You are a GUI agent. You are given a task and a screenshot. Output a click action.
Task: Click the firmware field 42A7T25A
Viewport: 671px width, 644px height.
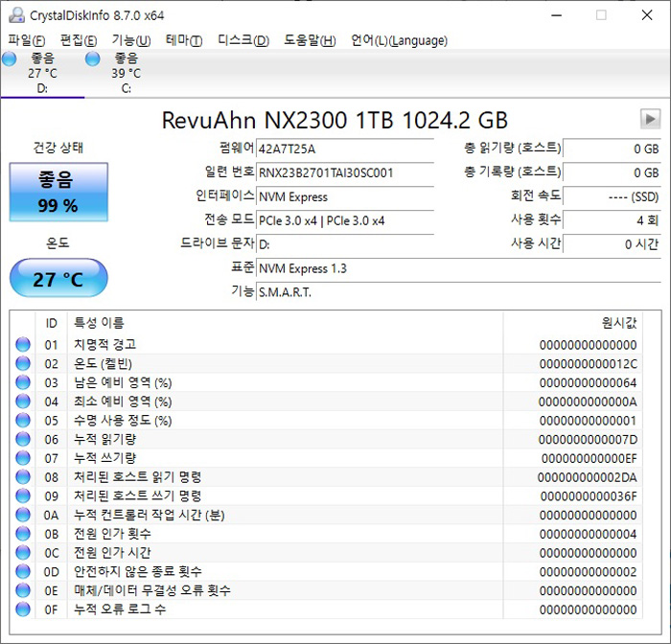point(345,149)
